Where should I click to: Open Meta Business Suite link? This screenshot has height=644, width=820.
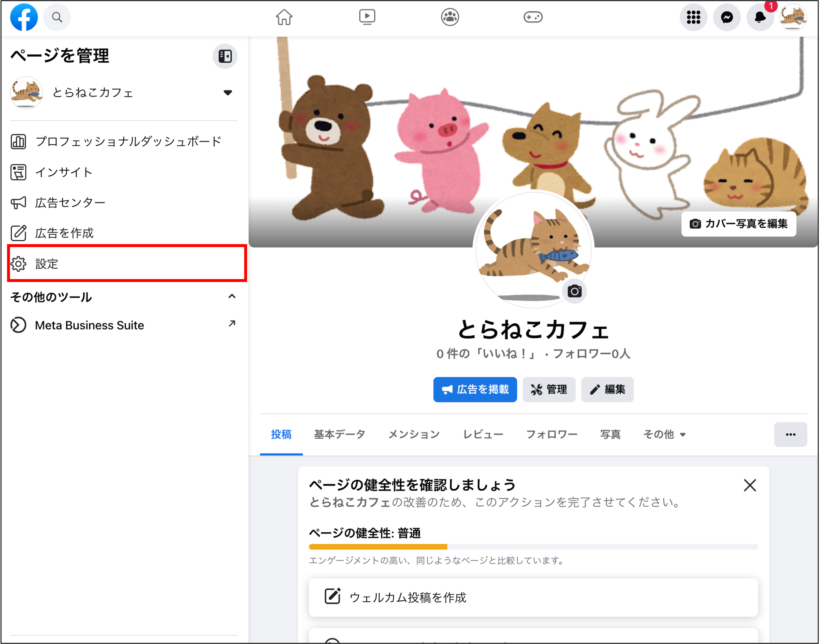(x=124, y=325)
